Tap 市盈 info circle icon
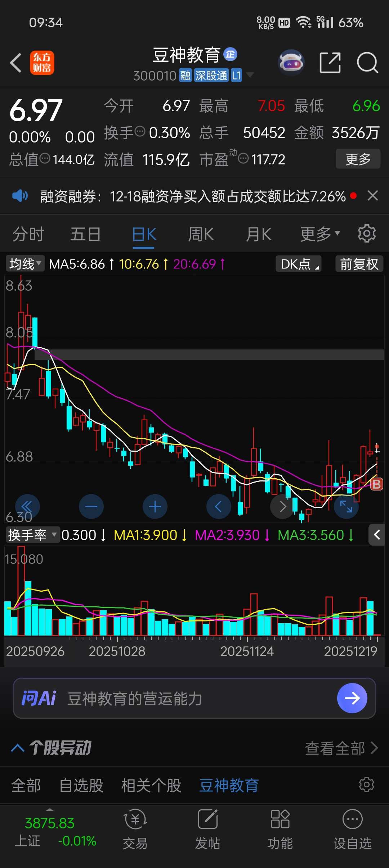The width and height of the screenshot is (389, 868). tap(243, 158)
